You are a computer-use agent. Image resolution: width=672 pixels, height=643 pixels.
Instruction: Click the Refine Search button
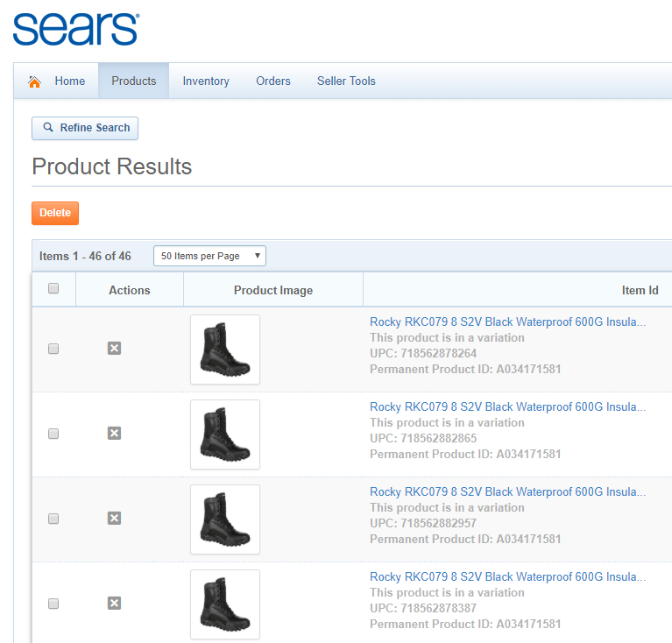pos(85,128)
